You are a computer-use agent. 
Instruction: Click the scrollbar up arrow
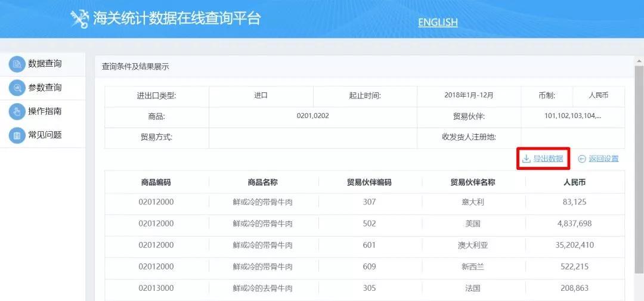point(639,61)
